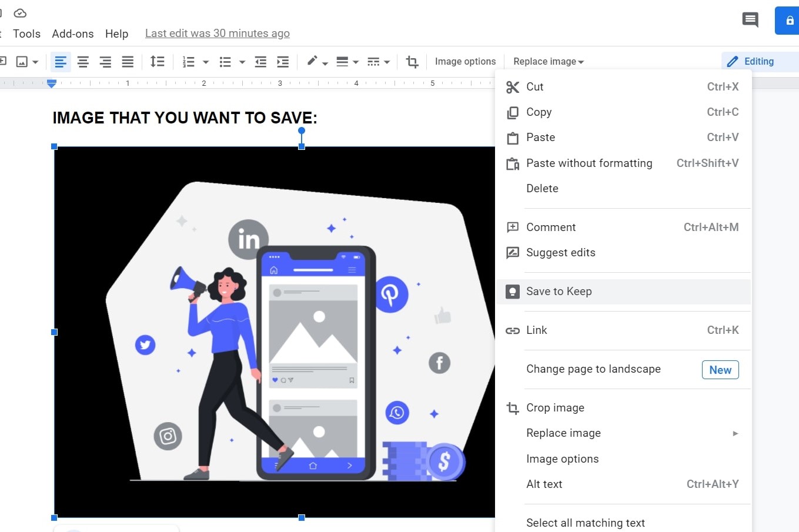Open Replace image toolbar dropdown

point(549,62)
